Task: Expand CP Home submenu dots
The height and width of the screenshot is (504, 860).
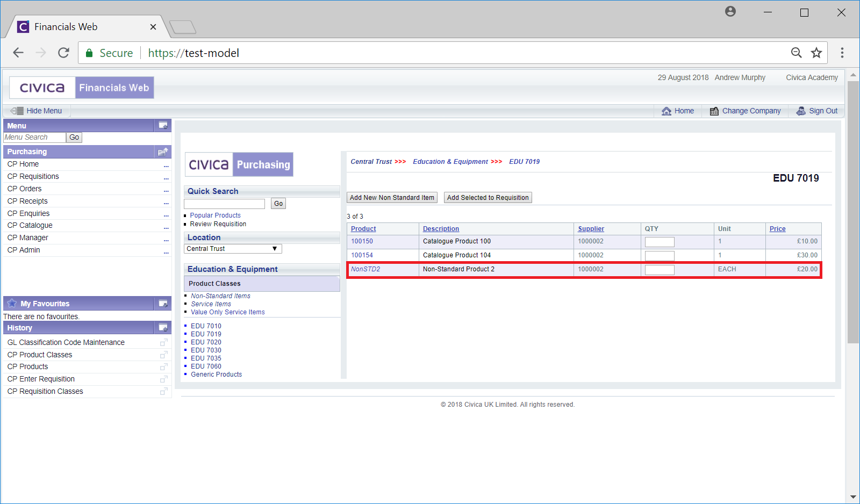Action: [166, 165]
